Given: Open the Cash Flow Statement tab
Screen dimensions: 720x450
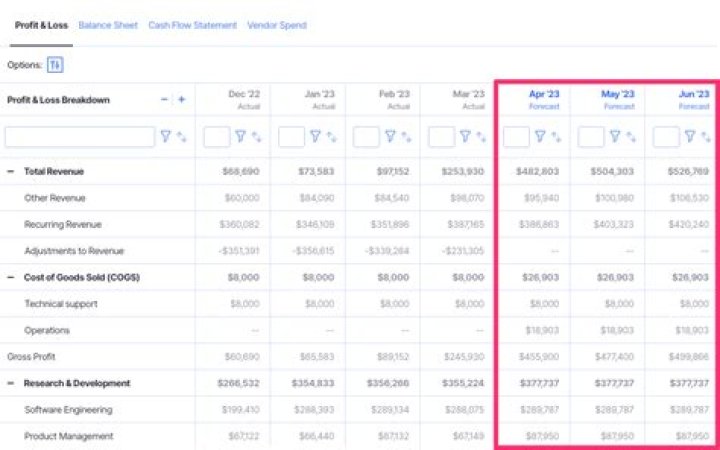Looking at the screenshot, I should pyautogui.click(x=192, y=25).
